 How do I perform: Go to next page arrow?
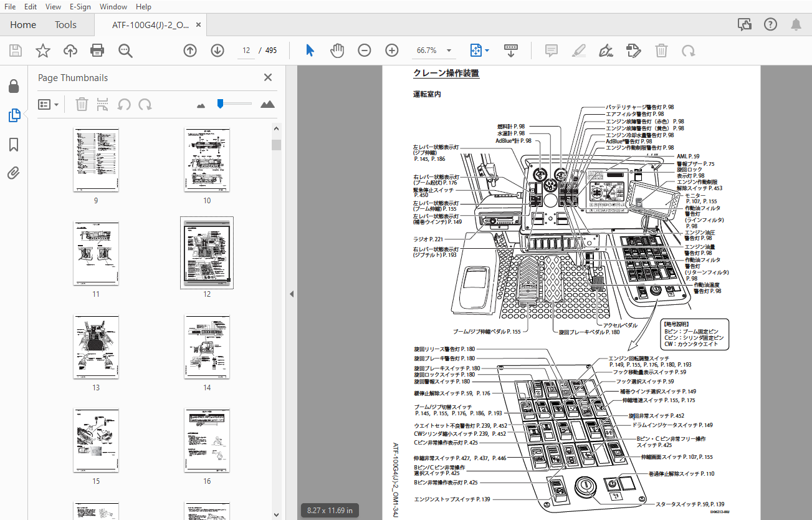217,51
